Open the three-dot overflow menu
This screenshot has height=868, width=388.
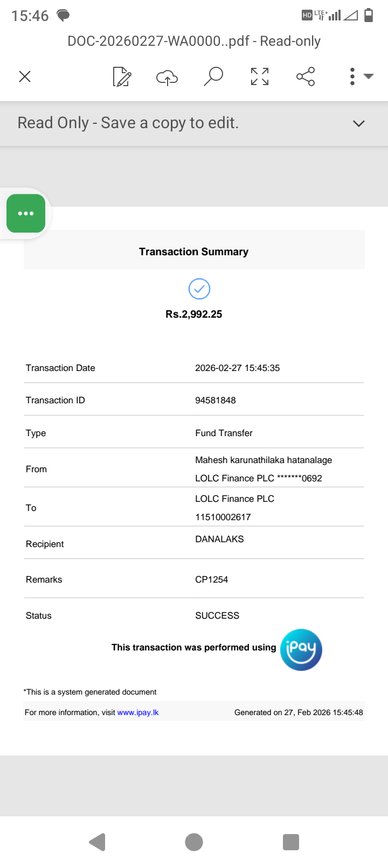click(x=353, y=76)
